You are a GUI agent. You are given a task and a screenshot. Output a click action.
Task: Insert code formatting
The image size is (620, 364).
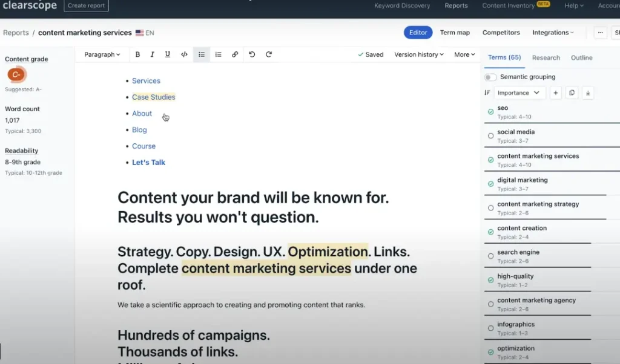click(x=184, y=54)
